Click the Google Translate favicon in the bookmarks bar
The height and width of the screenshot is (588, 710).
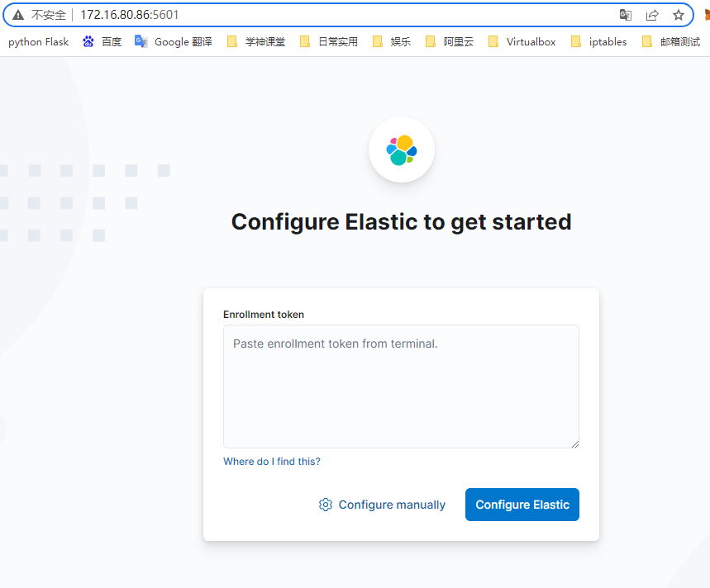point(141,41)
